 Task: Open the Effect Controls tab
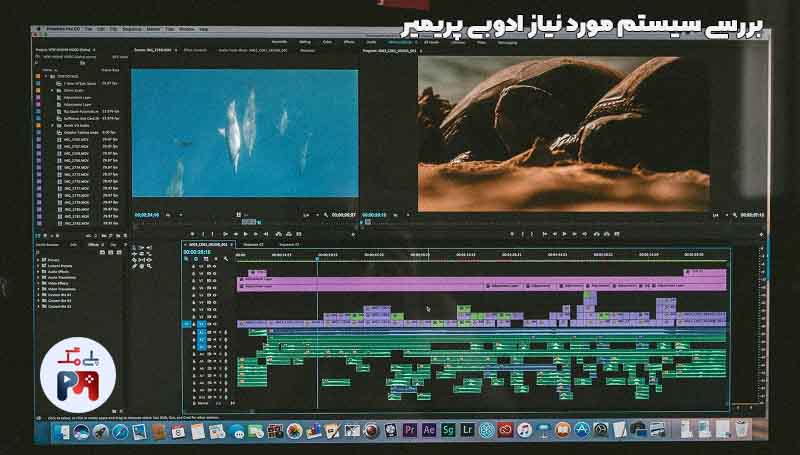(x=195, y=50)
